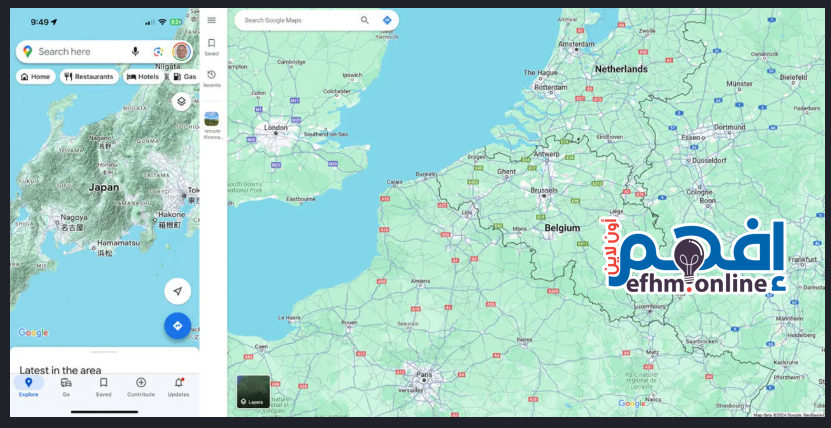Select the Gas chip

pos(184,77)
